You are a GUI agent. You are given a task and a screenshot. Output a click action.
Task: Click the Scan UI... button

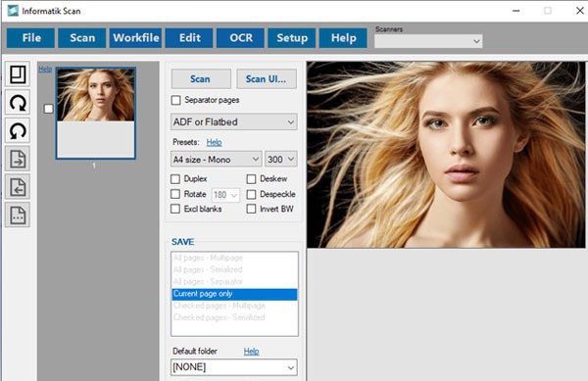[x=267, y=78]
